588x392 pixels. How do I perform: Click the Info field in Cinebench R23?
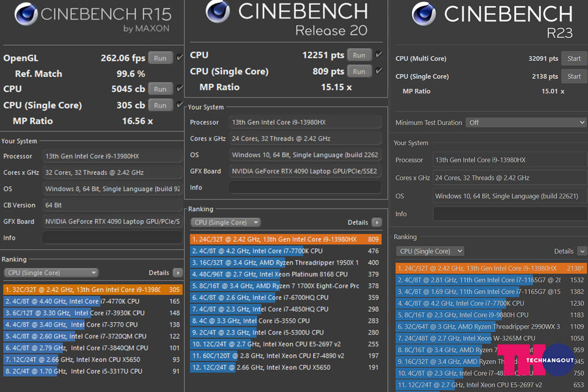tap(510, 214)
